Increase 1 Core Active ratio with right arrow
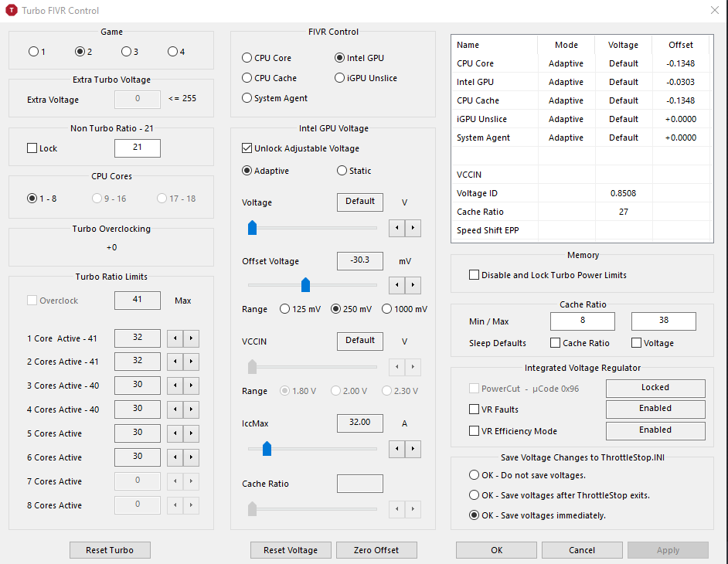This screenshot has width=728, height=564. tap(192, 338)
